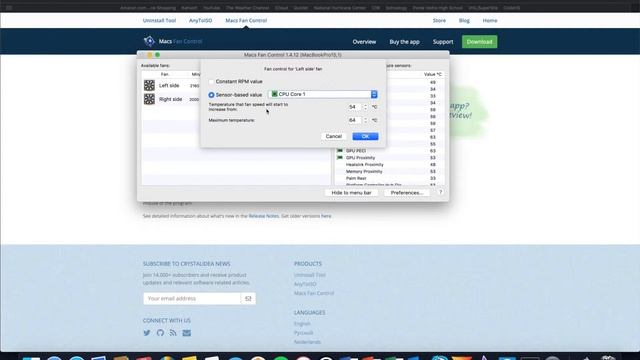Confirm the fan dialog with OK
Viewport: 640px width, 360px height.
pyautogui.click(x=365, y=136)
